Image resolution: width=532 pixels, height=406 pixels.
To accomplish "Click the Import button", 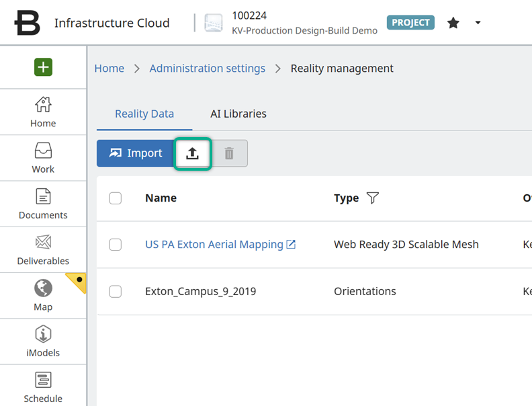I will tap(136, 153).
